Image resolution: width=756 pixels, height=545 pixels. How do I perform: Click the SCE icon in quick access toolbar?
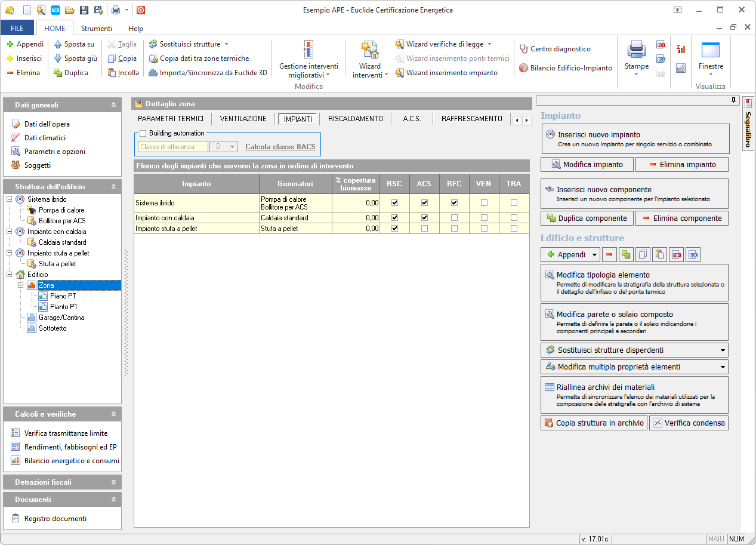pyautogui.click(x=55, y=10)
